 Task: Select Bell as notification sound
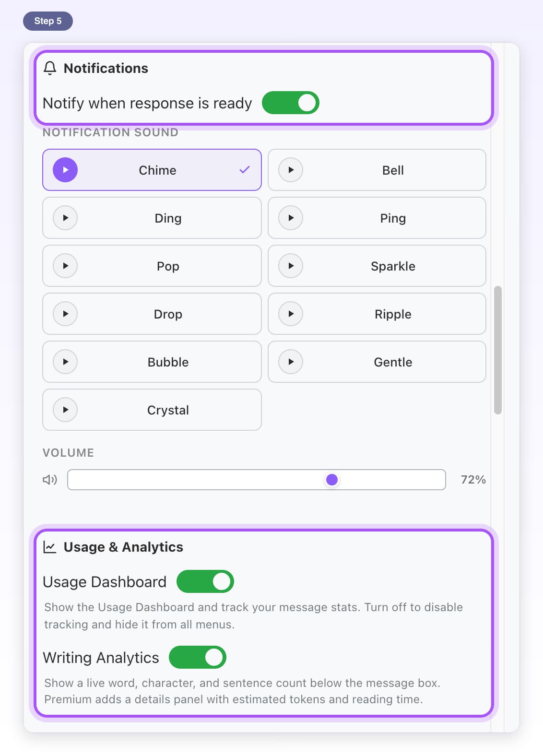click(377, 170)
